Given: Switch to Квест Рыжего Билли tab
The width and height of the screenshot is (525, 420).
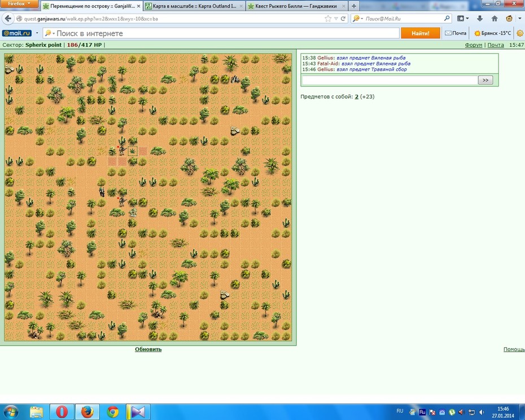Looking at the screenshot, I should pyautogui.click(x=296, y=6).
